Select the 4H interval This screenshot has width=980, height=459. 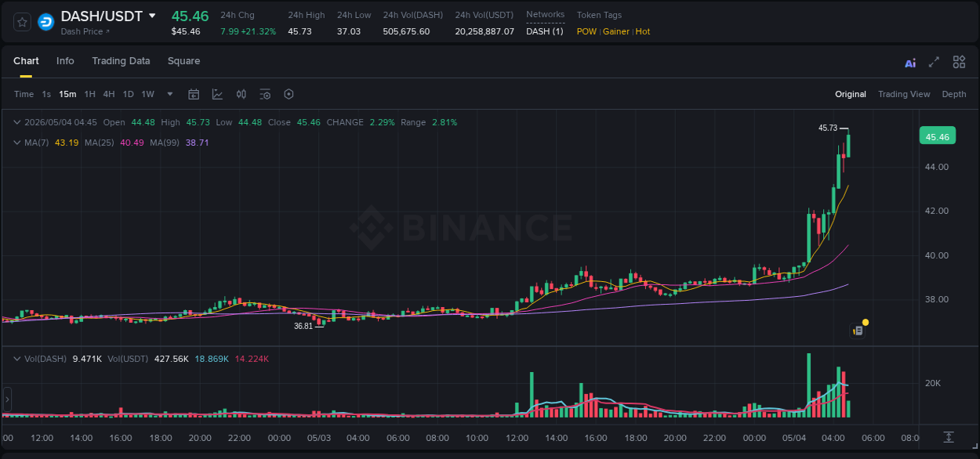point(109,94)
